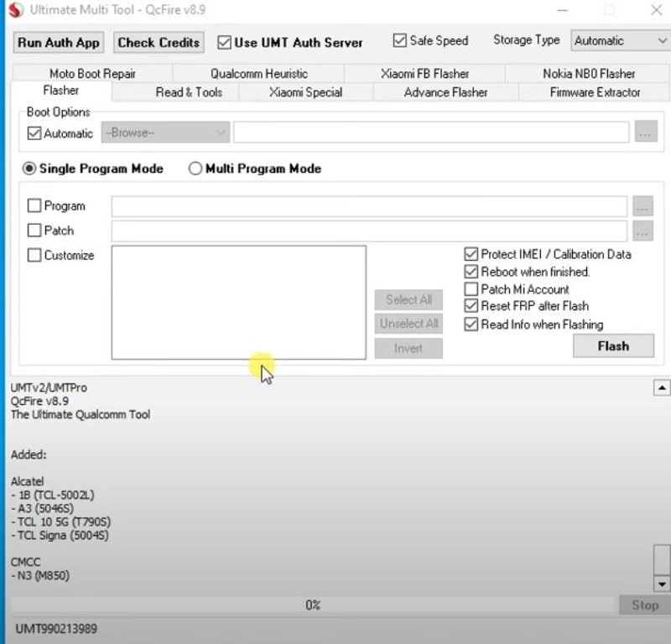
Task: Click the log scroll up arrow
Action: [661, 388]
